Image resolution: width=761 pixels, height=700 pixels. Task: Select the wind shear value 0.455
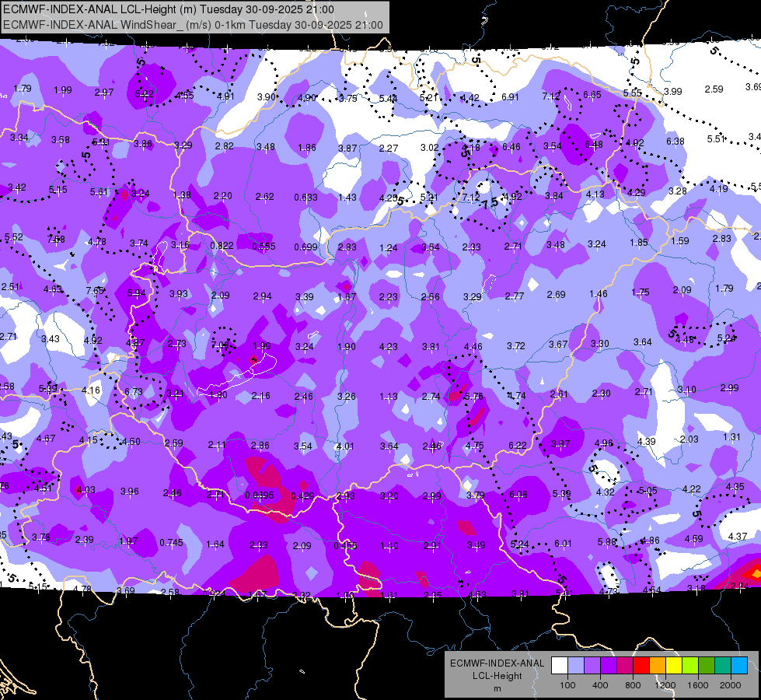click(346, 545)
